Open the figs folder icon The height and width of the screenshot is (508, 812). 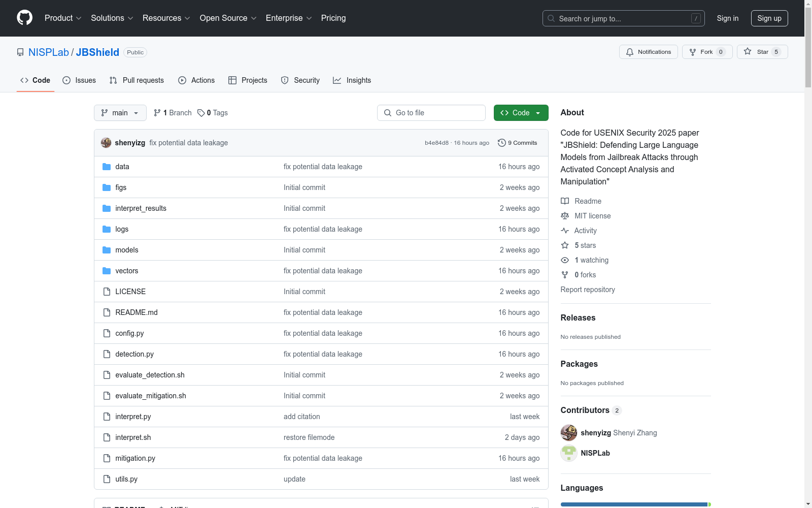tap(107, 187)
